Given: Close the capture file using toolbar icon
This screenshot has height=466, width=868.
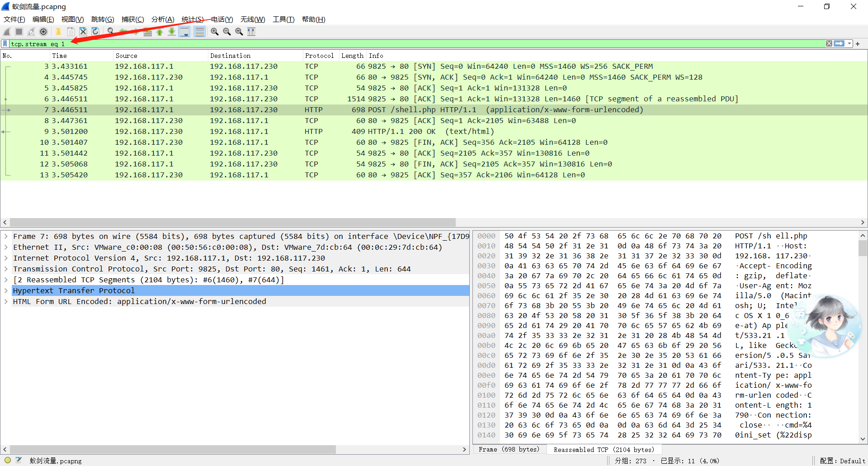Looking at the screenshot, I should coord(83,32).
